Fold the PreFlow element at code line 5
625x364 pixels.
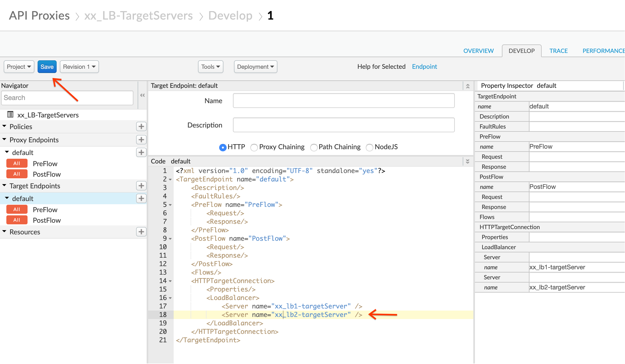(x=170, y=205)
